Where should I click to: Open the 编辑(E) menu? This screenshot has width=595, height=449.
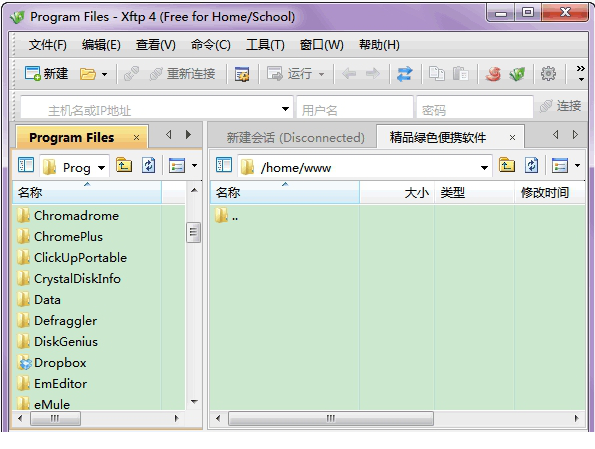click(x=101, y=45)
